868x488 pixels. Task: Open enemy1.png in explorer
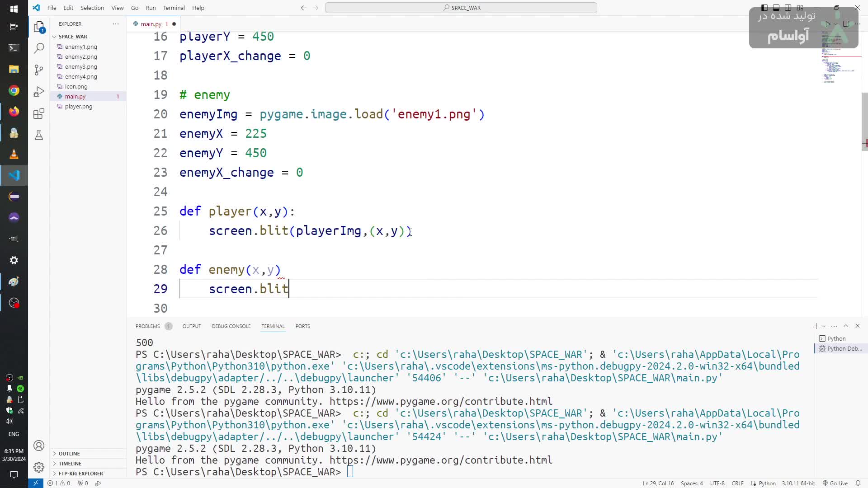[x=81, y=47]
